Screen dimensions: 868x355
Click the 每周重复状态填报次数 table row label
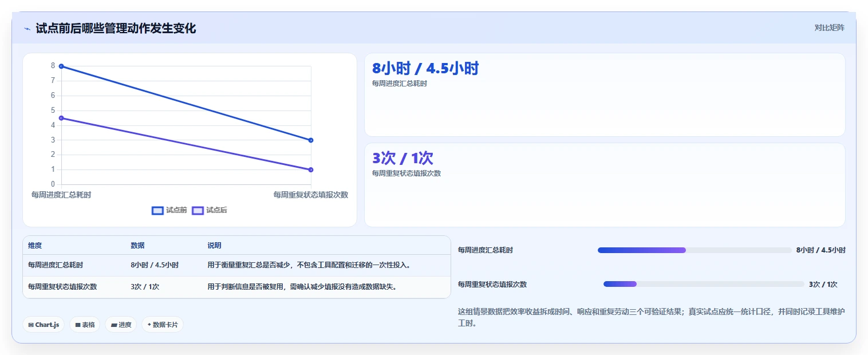62,287
